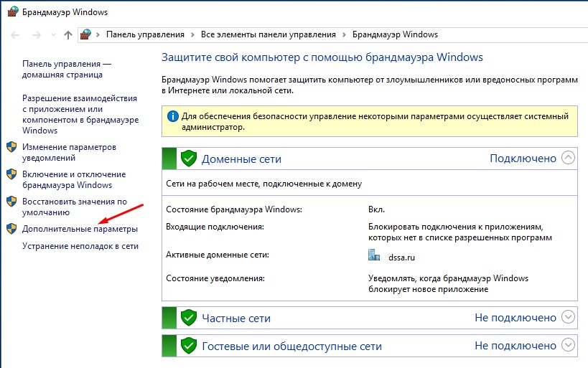Image resolution: width=588 pixels, height=368 pixels.
Task: Expand Гостевые или общедоступные сети section
Action: pos(569,345)
